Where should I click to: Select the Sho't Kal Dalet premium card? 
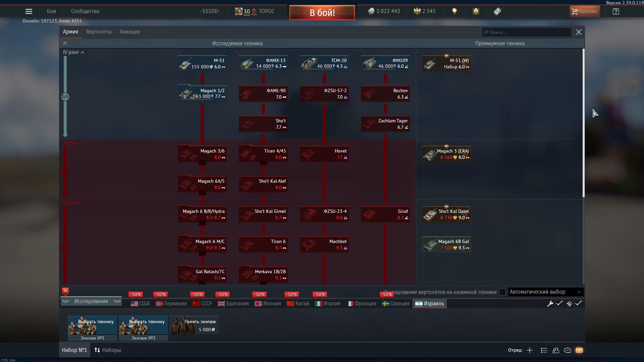coord(446,214)
